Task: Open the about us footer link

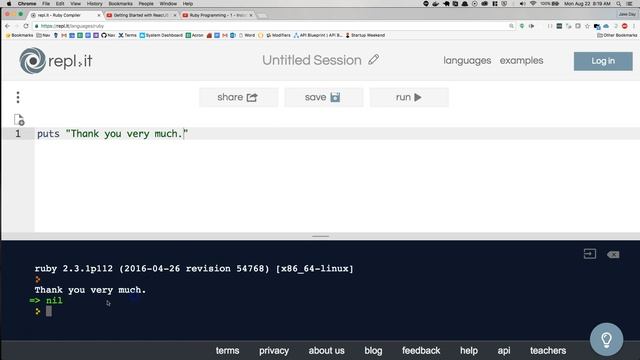Action: [x=327, y=351]
